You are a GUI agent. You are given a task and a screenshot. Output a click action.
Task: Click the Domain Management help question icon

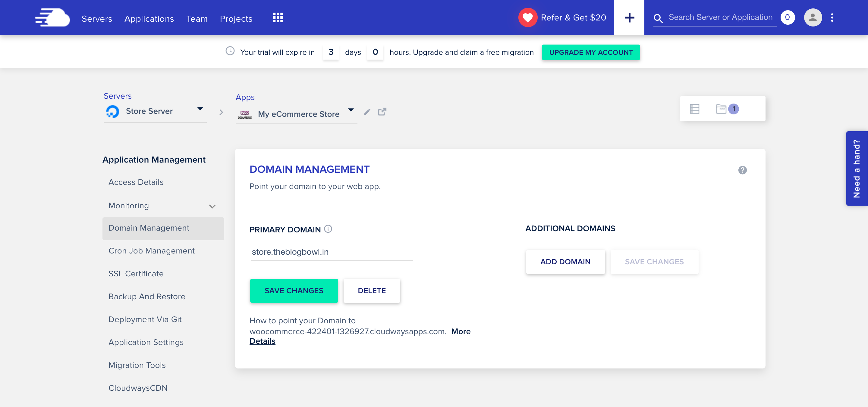tap(742, 170)
